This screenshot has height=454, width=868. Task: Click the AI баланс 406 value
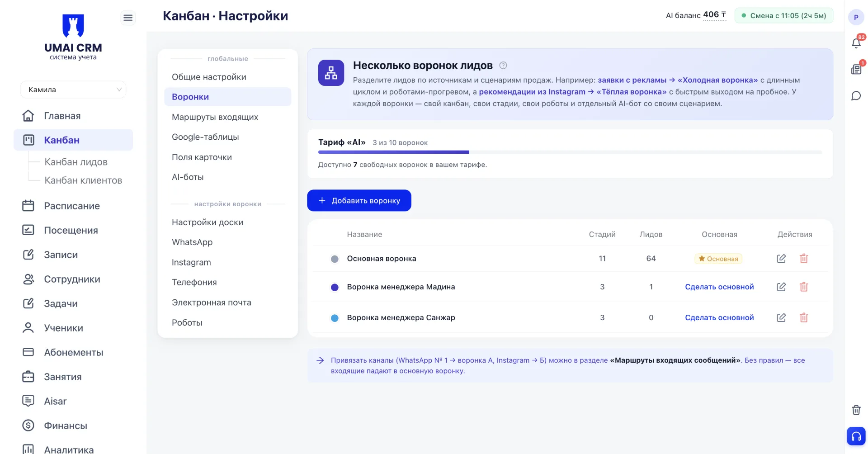714,15
